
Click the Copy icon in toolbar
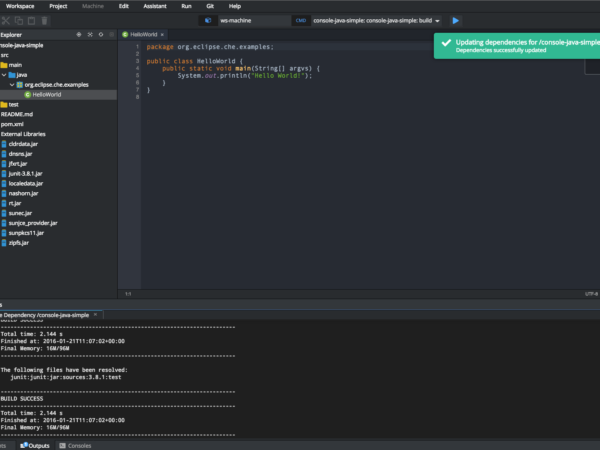[19, 21]
